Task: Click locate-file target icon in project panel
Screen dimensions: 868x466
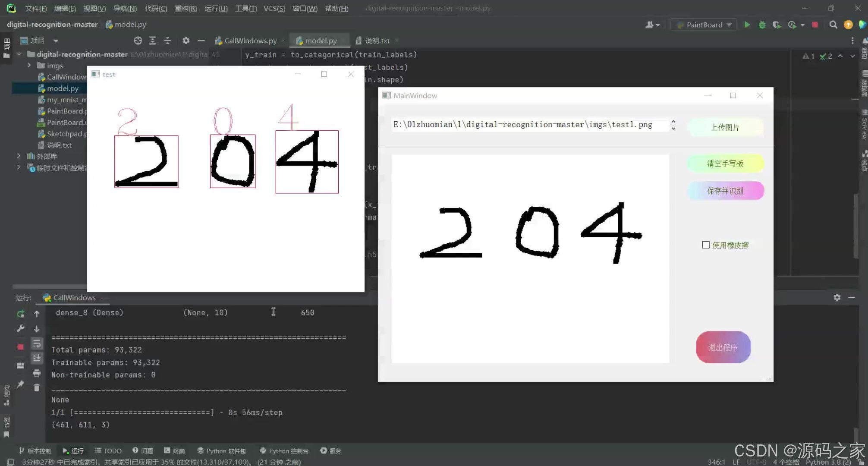Action: tap(138, 41)
